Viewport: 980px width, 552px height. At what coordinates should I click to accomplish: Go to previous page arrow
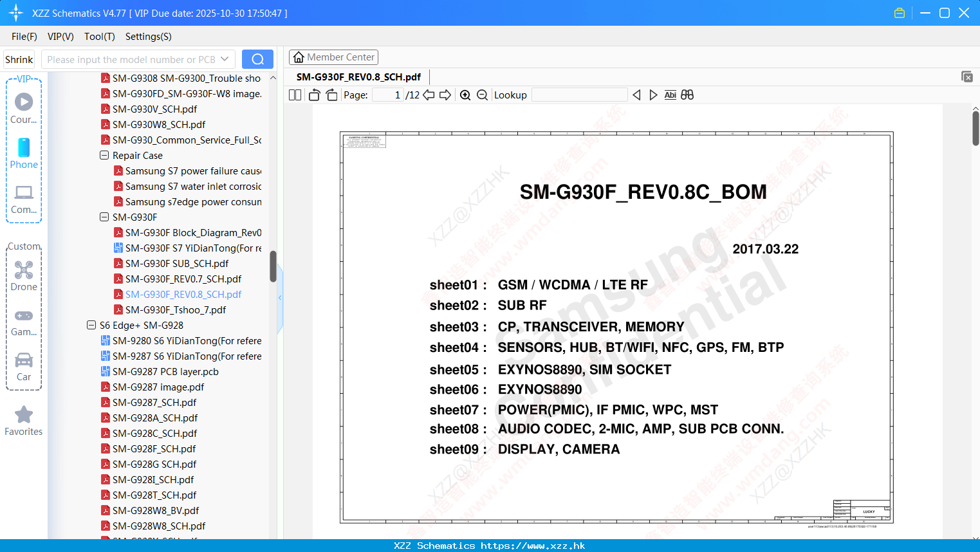point(429,95)
